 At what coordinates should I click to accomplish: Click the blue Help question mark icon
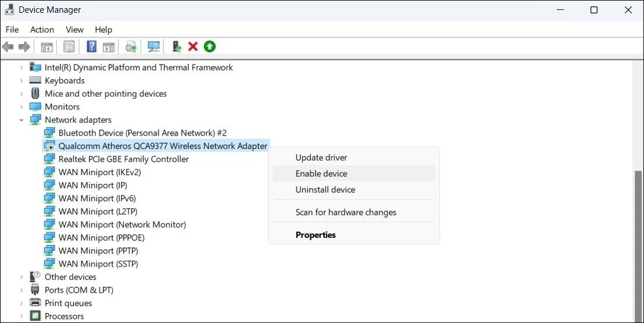tap(91, 47)
